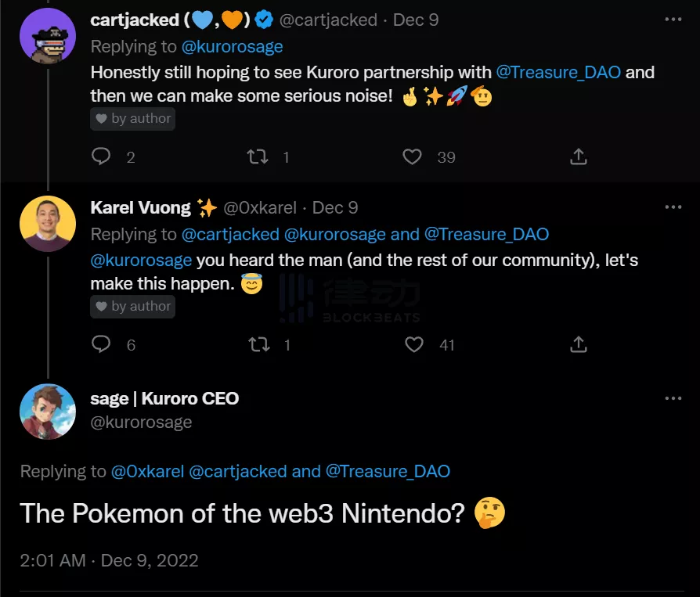Open more options on Karel Vuong's tweet
The height and width of the screenshot is (597, 700).
coord(672,207)
